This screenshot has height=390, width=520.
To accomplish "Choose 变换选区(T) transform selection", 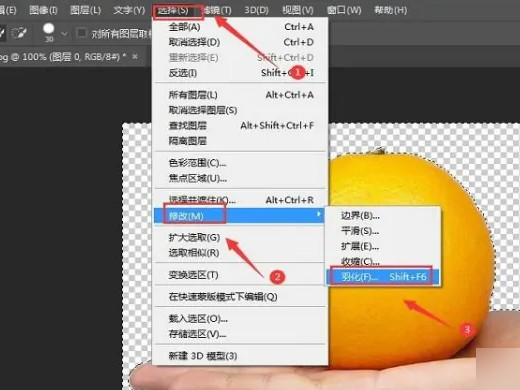I will (240, 275).
